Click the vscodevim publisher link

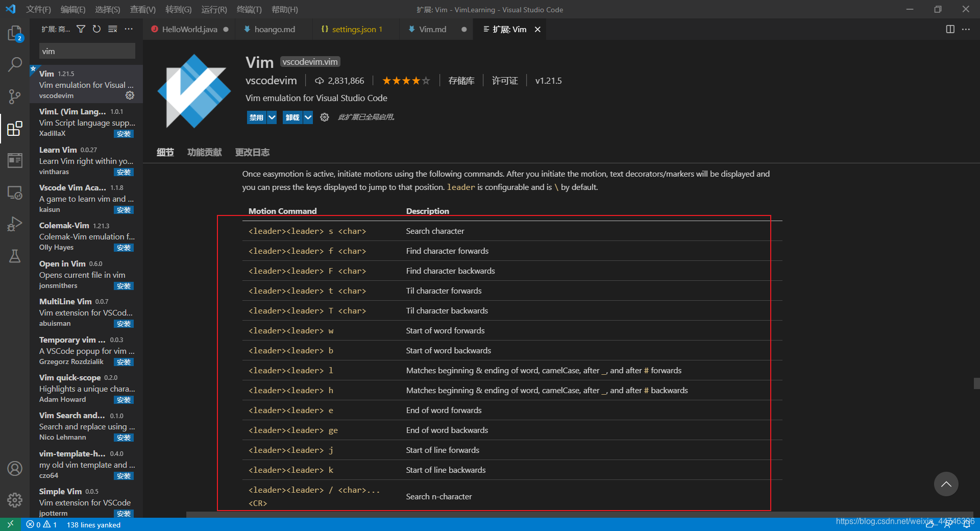[x=271, y=81]
